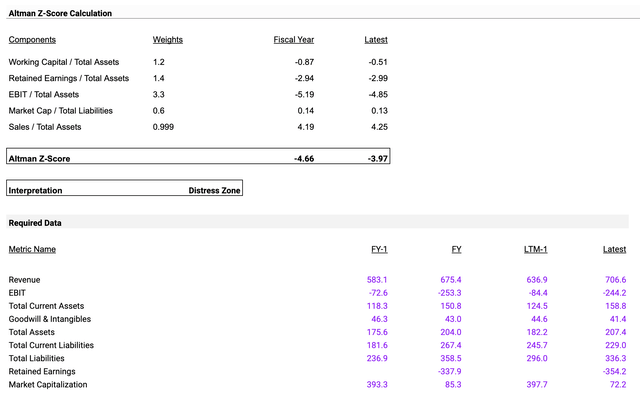Click EBIT Latest value -244.2

click(x=614, y=293)
